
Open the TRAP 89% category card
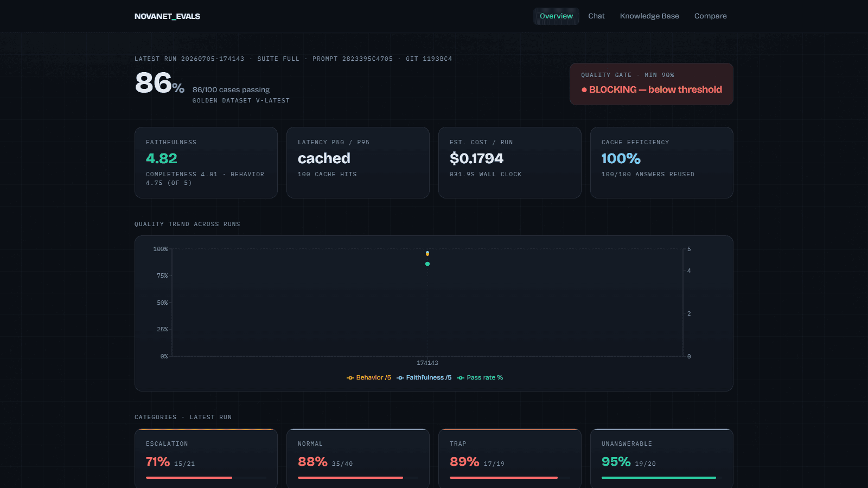[x=510, y=458]
